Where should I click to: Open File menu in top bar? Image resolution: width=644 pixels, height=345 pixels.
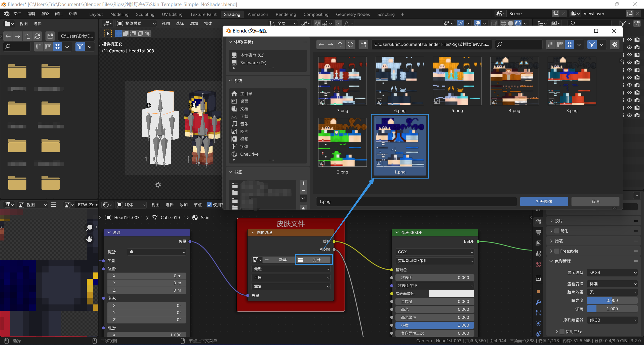coord(17,14)
